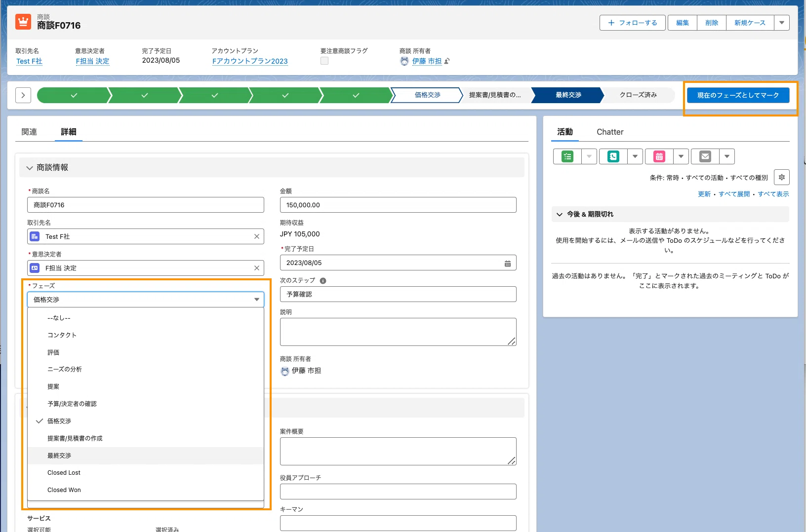Click the フォローする button
This screenshot has height=532, width=806.
tap(633, 23)
